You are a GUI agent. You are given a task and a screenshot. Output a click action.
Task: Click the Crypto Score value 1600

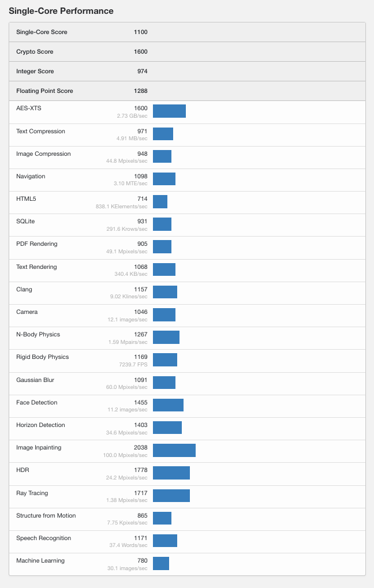(140, 52)
